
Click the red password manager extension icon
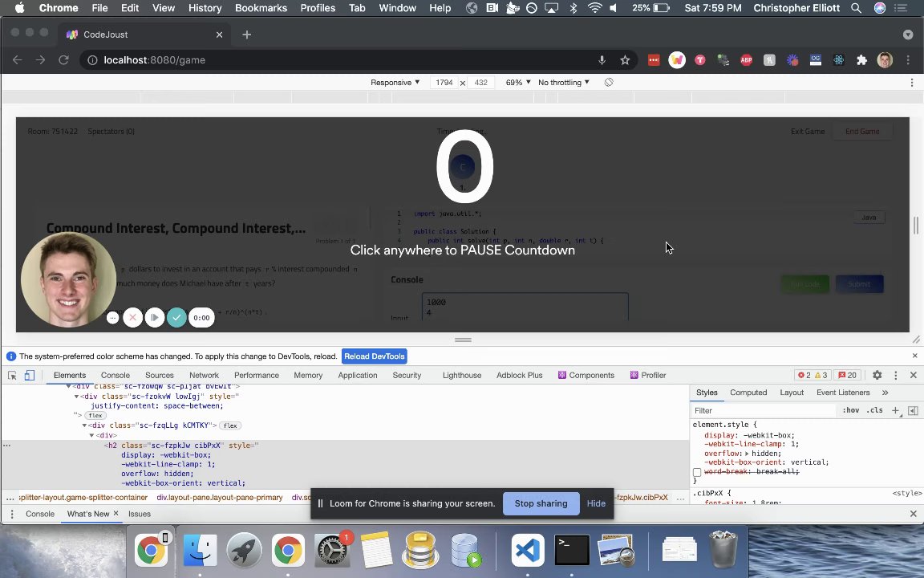tap(654, 60)
